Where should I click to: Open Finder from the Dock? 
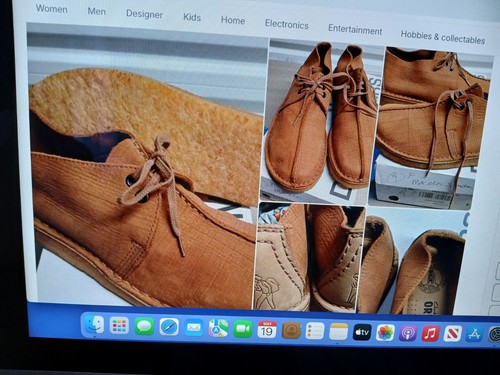[x=94, y=324]
